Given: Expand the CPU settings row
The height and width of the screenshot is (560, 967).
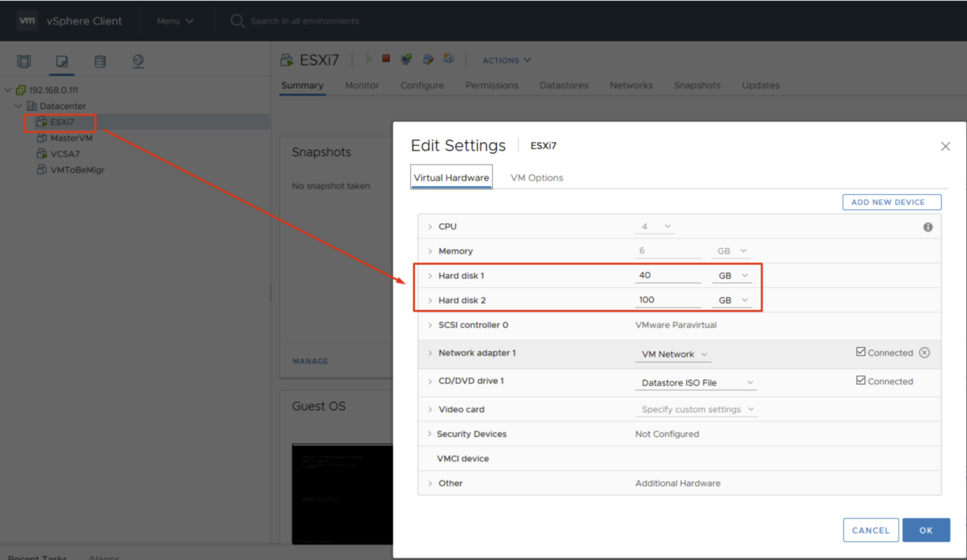Looking at the screenshot, I should click(430, 226).
